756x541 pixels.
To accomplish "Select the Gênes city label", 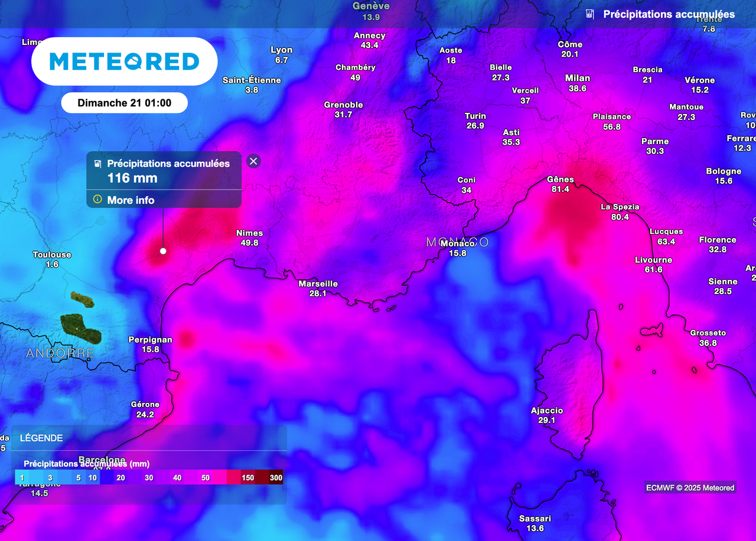I will [x=561, y=180].
